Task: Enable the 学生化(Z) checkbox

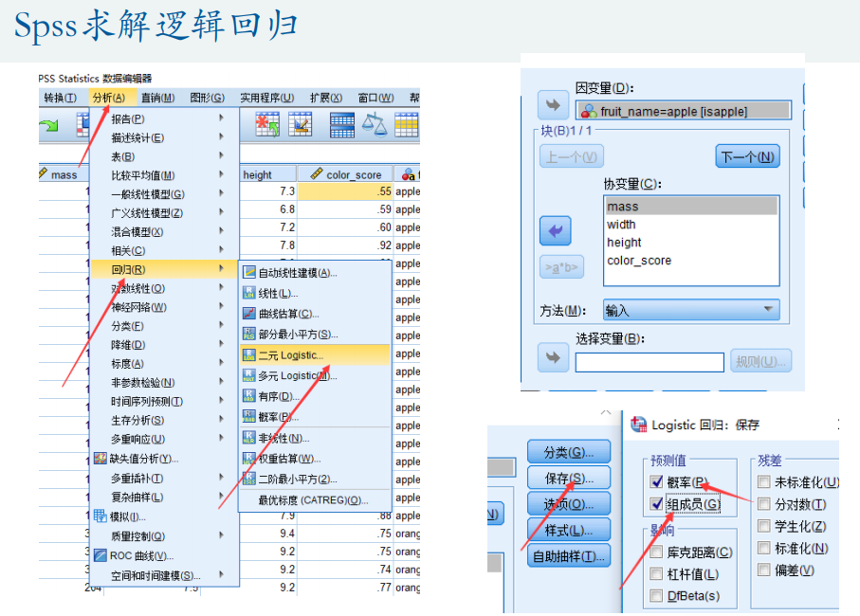Action: coord(764,526)
